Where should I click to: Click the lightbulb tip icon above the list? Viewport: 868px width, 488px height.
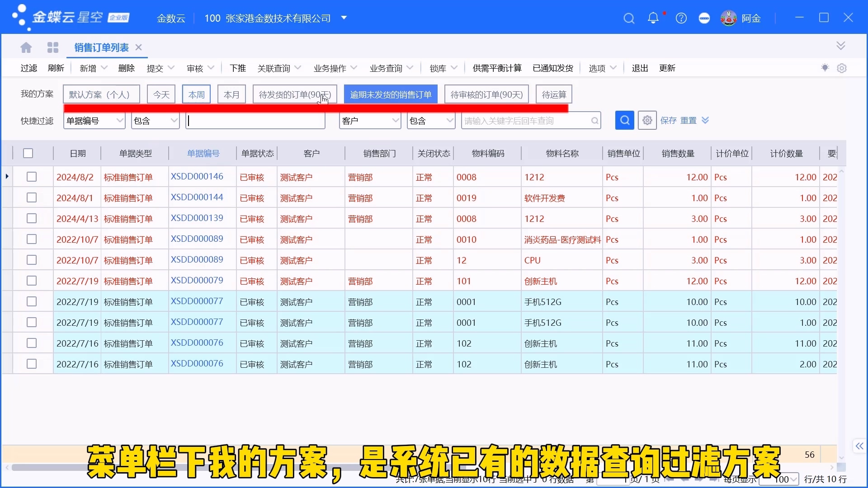click(825, 68)
